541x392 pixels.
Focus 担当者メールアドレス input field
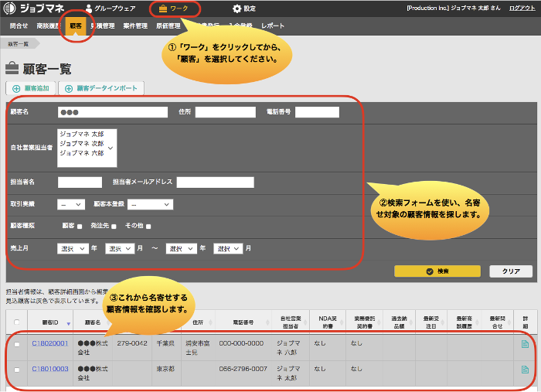coord(216,182)
